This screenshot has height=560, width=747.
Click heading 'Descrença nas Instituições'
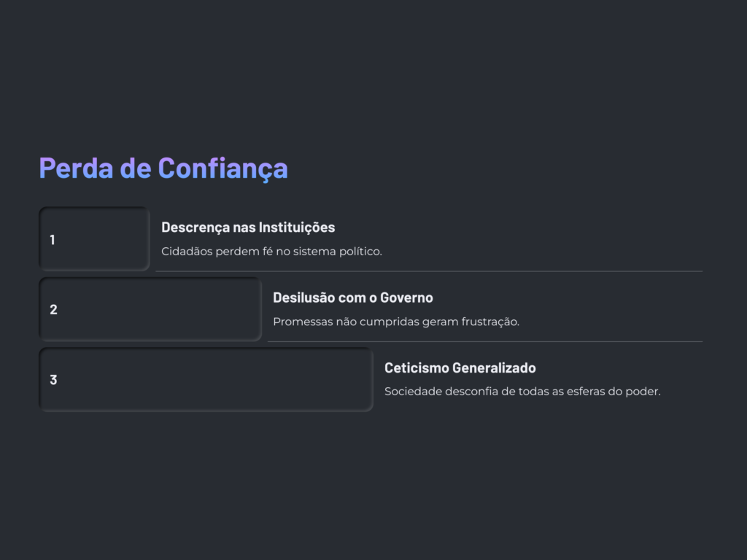click(248, 227)
